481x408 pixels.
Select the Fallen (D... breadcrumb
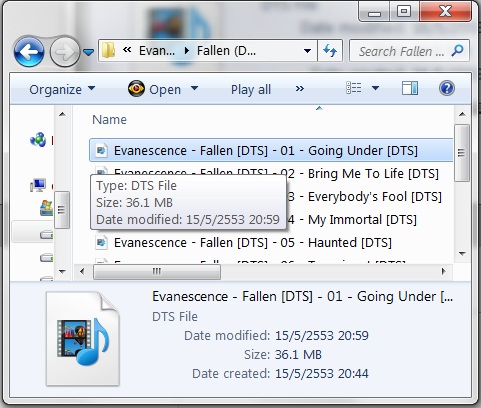tap(226, 51)
